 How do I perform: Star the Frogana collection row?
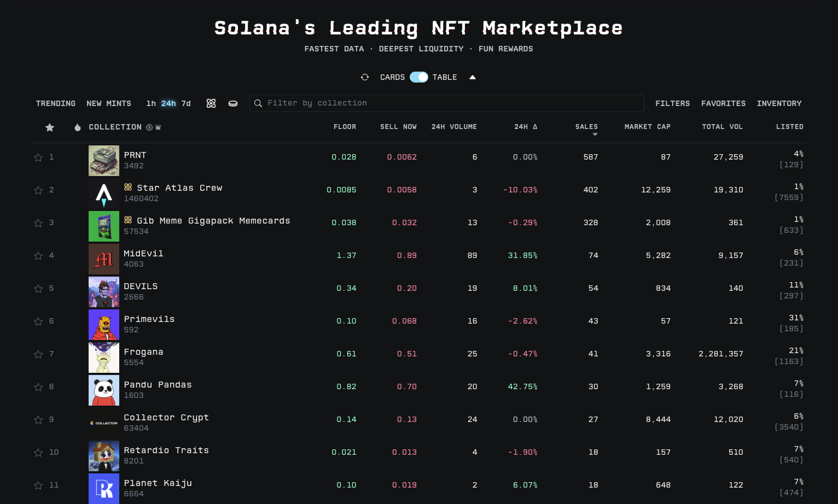(x=38, y=354)
